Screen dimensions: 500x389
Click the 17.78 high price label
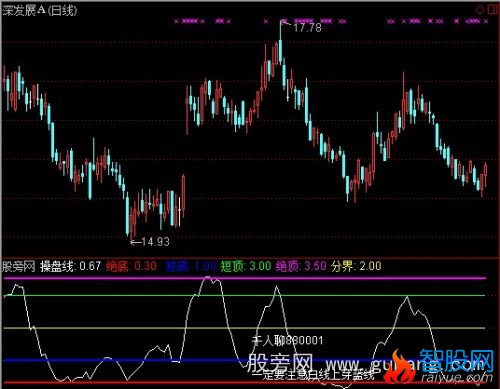pos(307,27)
